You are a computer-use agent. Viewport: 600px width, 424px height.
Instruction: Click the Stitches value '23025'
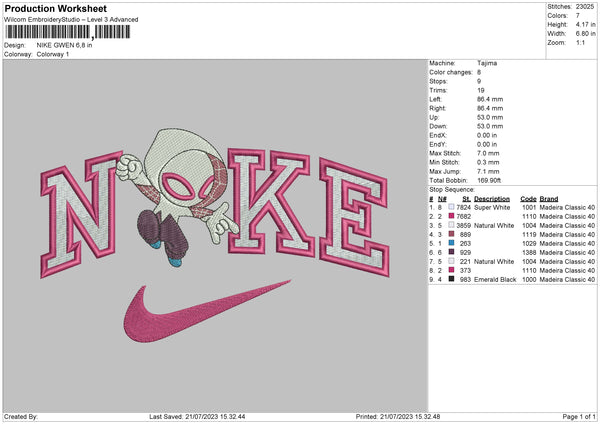pyautogui.click(x=585, y=7)
